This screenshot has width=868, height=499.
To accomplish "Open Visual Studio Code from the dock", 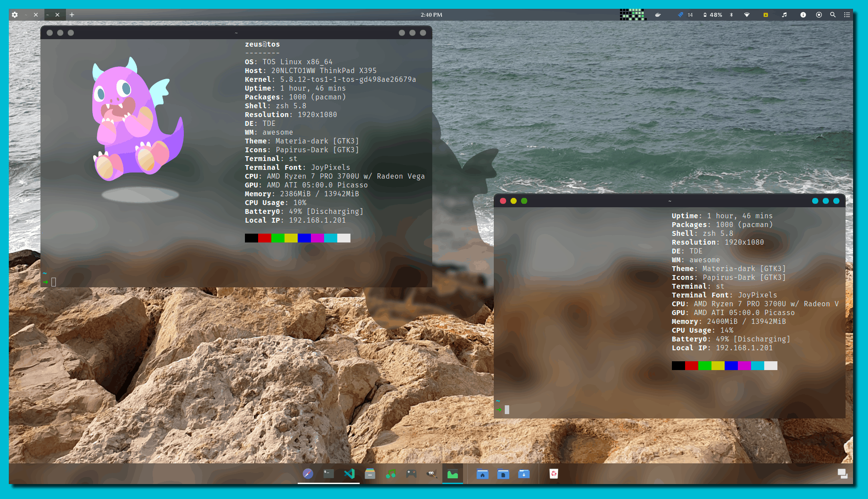I will tap(349, 474).
